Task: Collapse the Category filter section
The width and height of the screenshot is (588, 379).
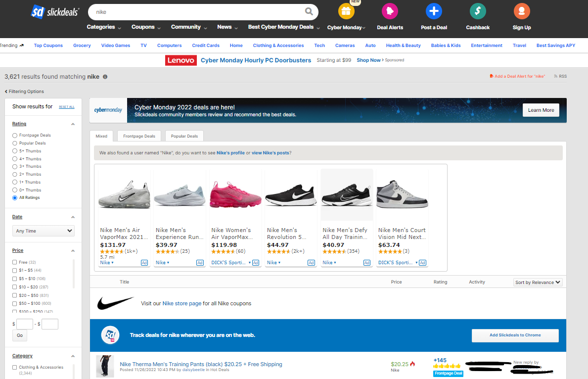Action: (x=73, y=356)
